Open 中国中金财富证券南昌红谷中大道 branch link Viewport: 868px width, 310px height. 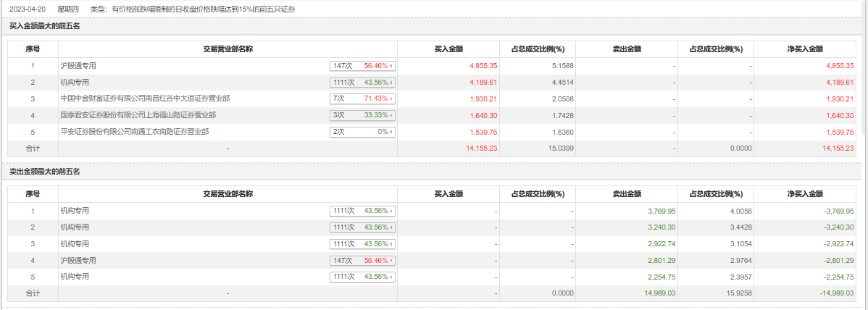pos(145,98)
